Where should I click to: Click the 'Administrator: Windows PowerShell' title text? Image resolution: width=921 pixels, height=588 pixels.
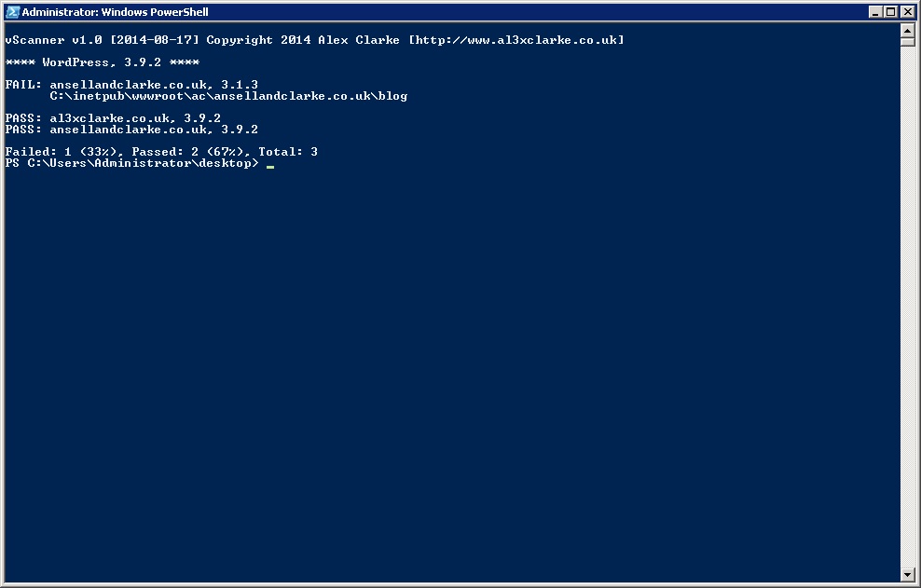[x=116, y=12]
